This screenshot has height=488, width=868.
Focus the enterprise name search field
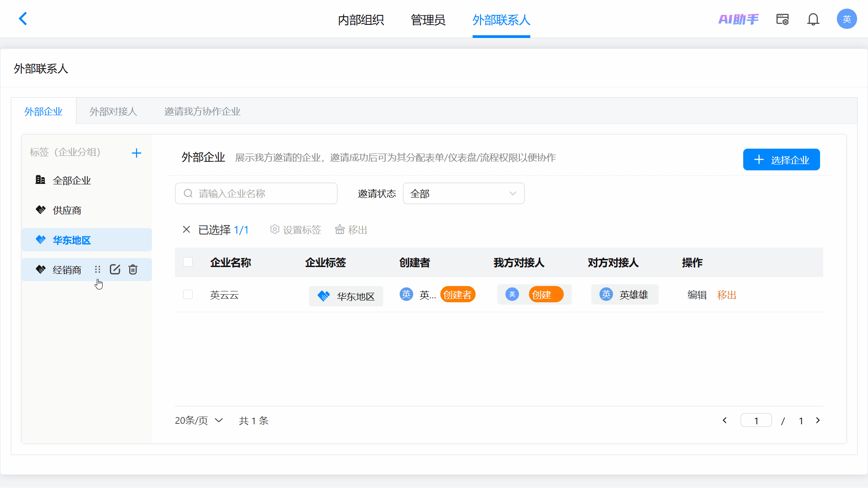click(256, 194)
